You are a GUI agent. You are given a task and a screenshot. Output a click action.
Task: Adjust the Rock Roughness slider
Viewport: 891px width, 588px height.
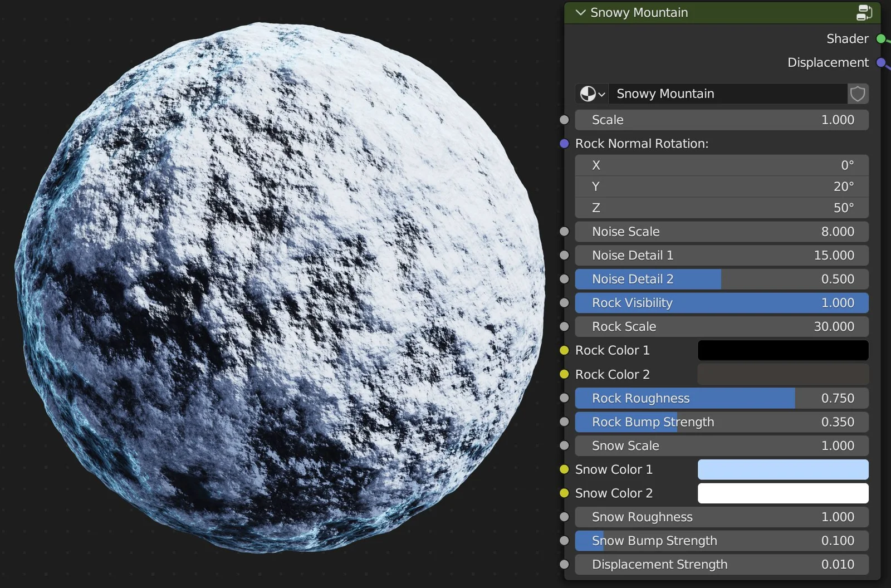tap(721, 398)
